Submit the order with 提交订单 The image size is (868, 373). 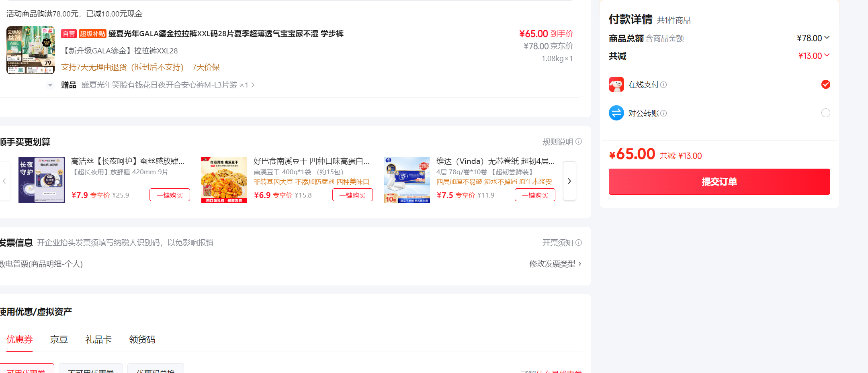pyautogui.click(x=719, y=181)
